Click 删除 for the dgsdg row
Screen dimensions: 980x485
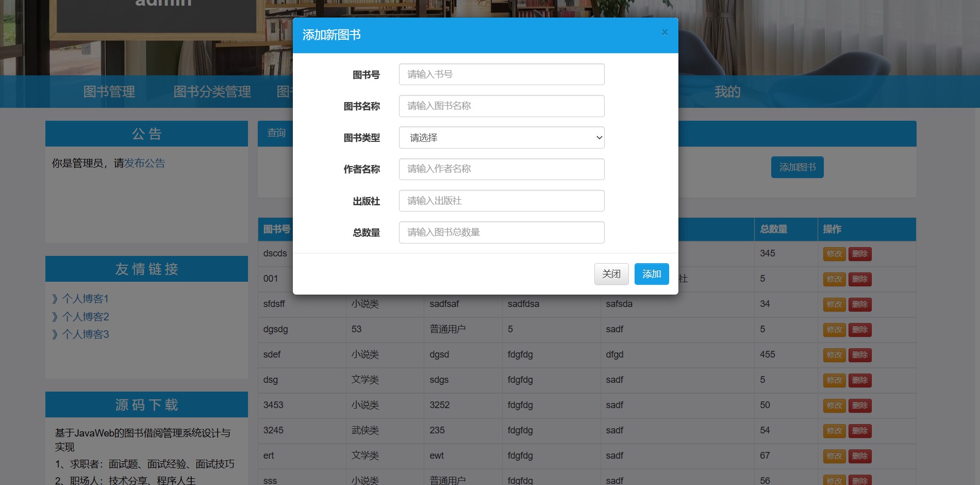pyautogui.click(x=860, y=330)
